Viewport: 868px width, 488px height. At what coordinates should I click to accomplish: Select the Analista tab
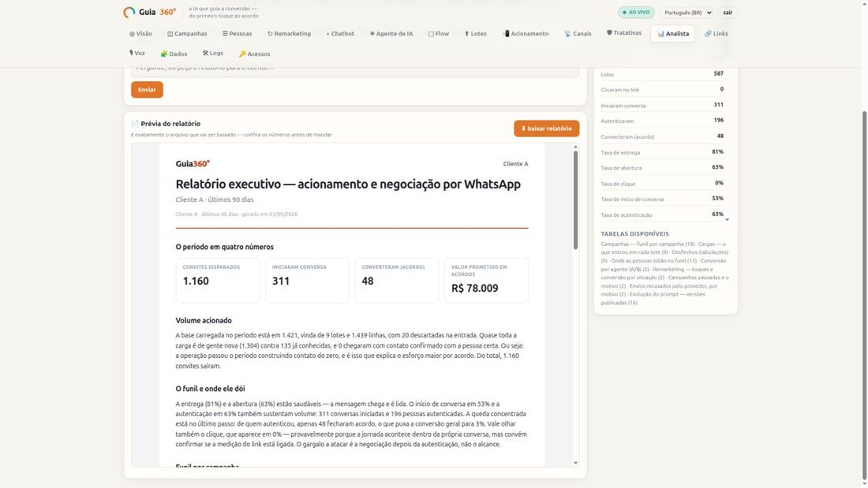tap(673, 34)
